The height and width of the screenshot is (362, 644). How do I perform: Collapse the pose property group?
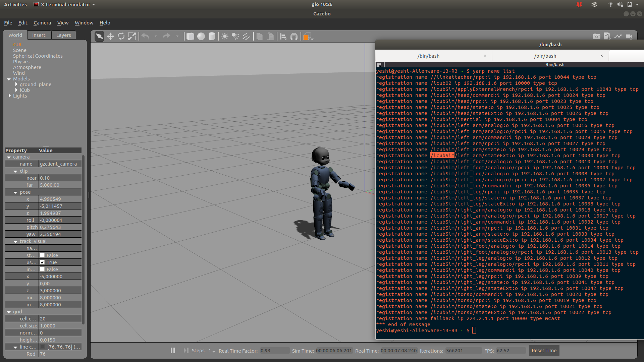click(15, 192)
